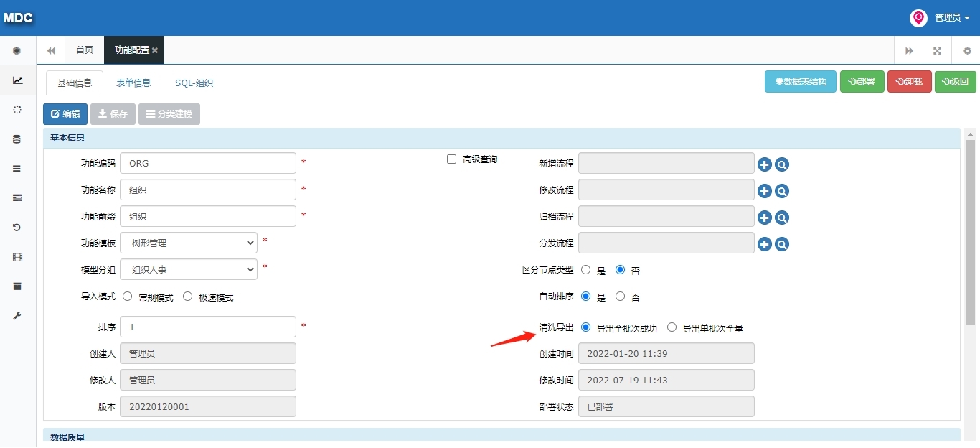The height and width of the screenshot is (448, 980).
Task: Select 极速模式 import mode radio
Action: click(188, 296)
